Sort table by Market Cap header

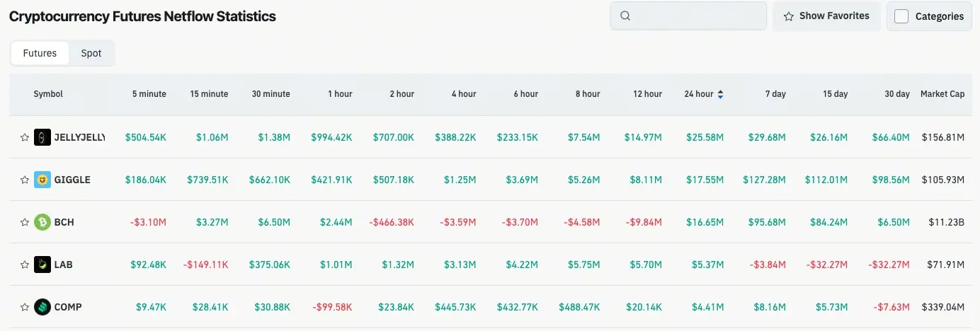coord(942,94)
